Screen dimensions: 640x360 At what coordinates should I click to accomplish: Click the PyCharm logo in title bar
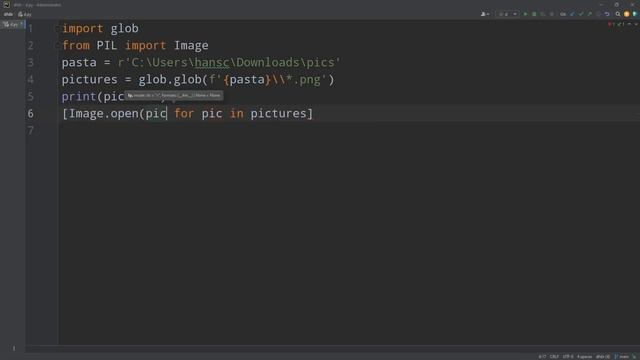(x=6, y=4)
